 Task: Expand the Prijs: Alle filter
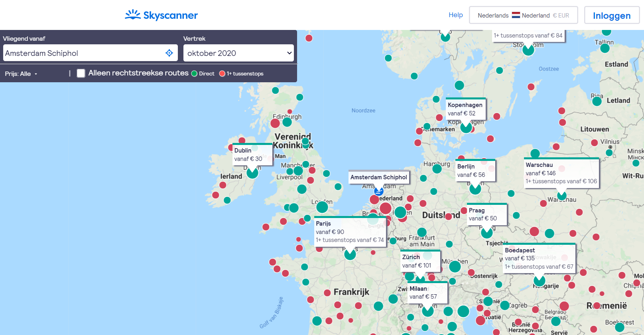click(x=21, y=73)
